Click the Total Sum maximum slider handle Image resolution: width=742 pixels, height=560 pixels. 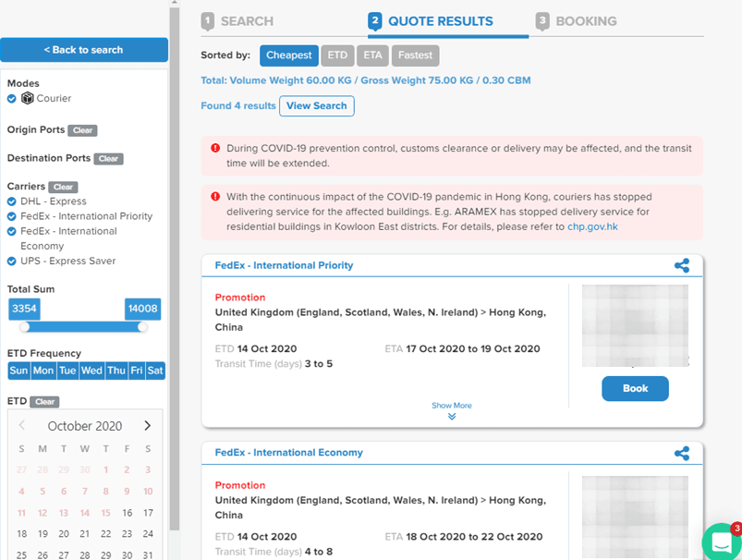tap(142, 326)
